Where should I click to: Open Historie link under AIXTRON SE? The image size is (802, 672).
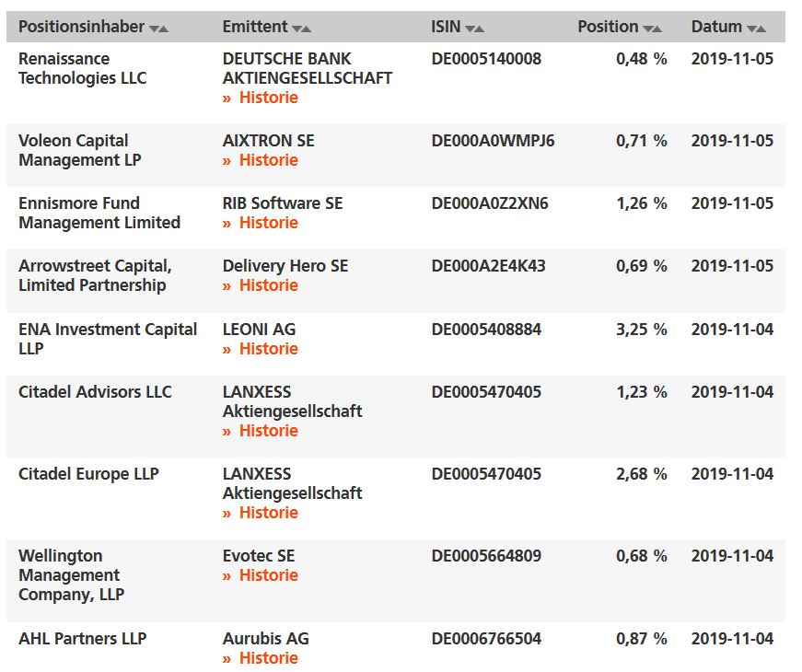point(268,160)
